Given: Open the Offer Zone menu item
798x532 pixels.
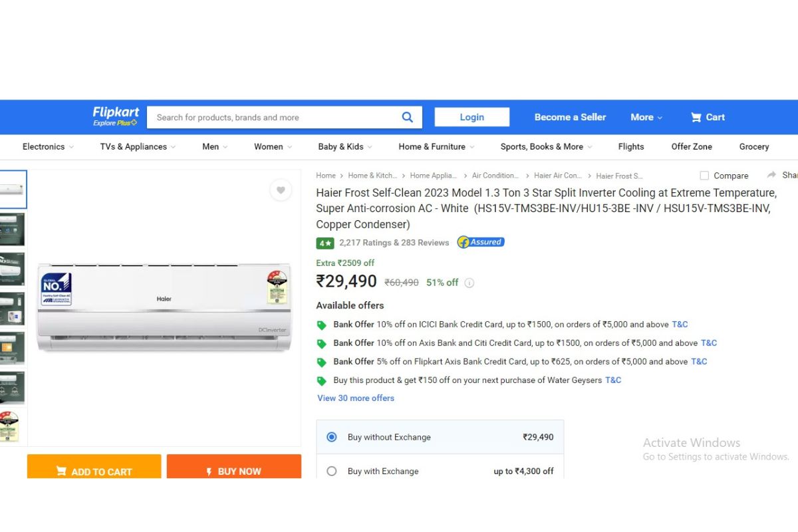Looking at the screenshot, I should [x=692, y=146].
